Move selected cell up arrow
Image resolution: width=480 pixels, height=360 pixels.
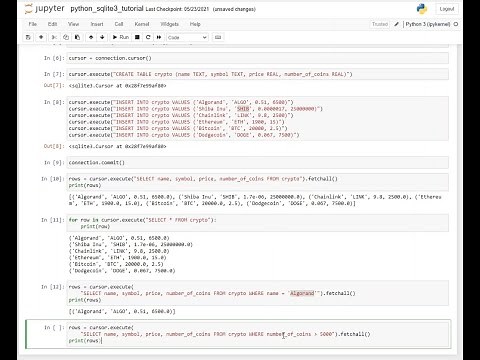tap(91, 37)
